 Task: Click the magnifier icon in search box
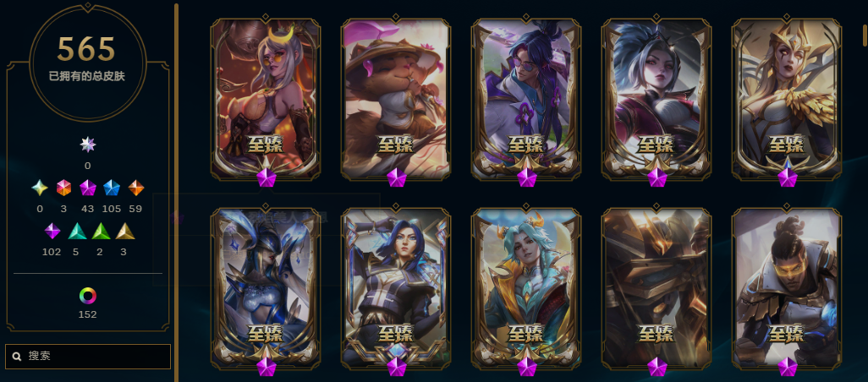[x=17, y=357]
